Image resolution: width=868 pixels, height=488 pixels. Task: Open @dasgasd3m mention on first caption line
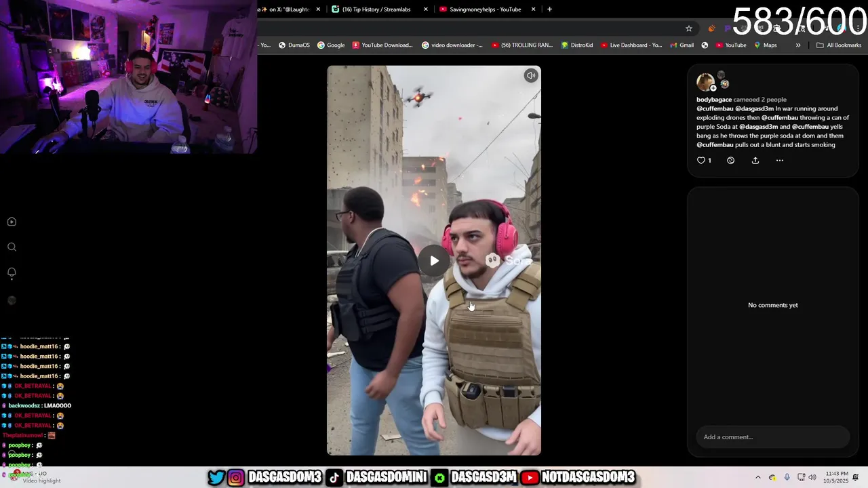[x=754, y=108]
